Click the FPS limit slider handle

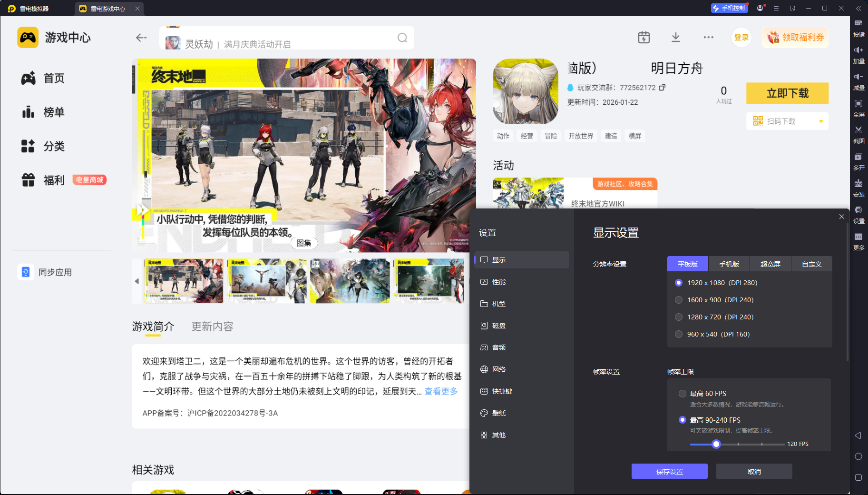coord(716,444)
